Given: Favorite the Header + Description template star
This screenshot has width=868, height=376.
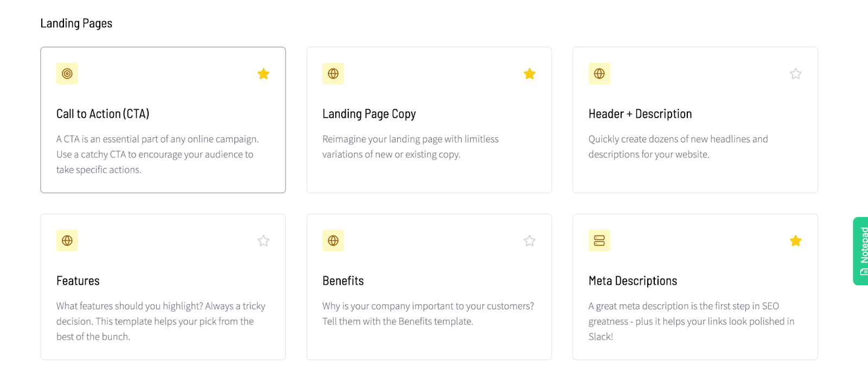Looking at the screenshot, I should [796, 74].
